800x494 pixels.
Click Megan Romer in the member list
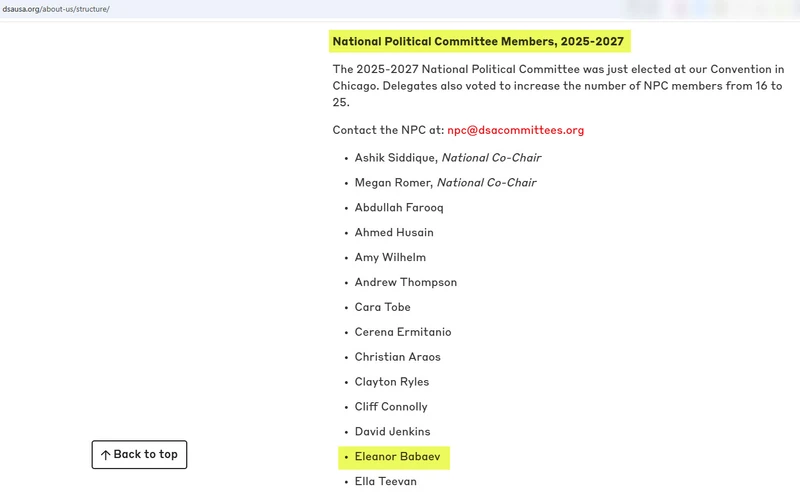(x=394, y=183)
